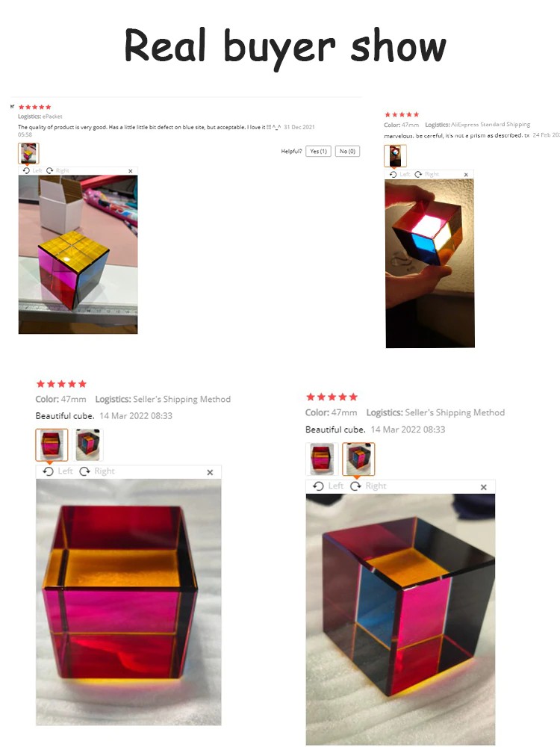
Task: Rotate right icon in ePacket review viewer
Action: 49,170
